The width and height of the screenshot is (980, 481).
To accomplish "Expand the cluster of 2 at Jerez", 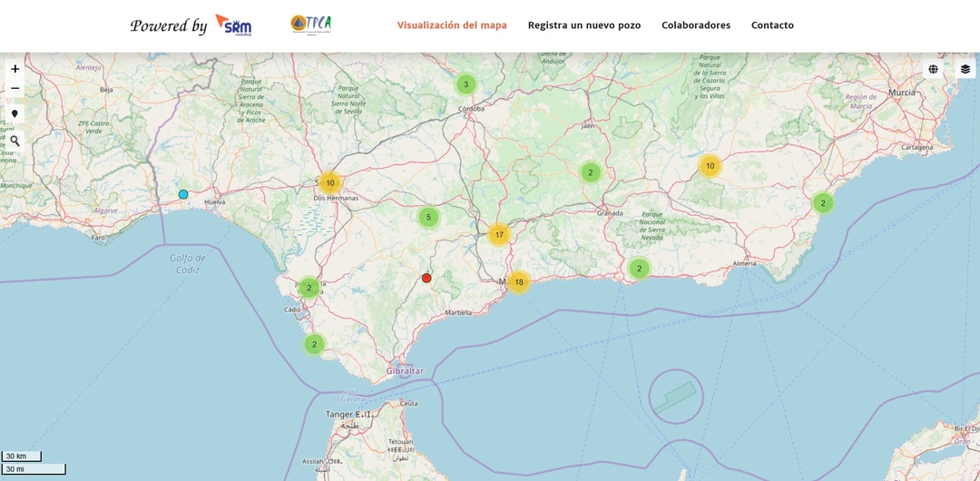I will click(x=309, y=288).
